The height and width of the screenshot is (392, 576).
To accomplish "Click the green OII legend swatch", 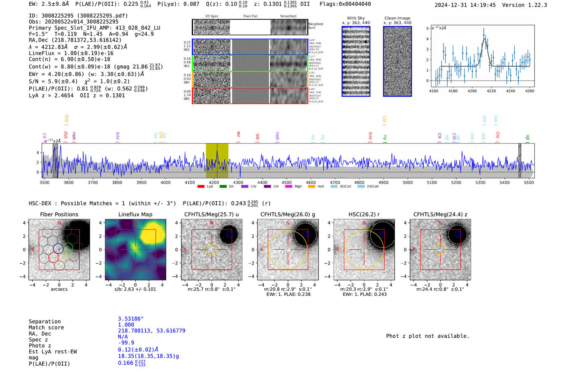I will coord(223,186).
